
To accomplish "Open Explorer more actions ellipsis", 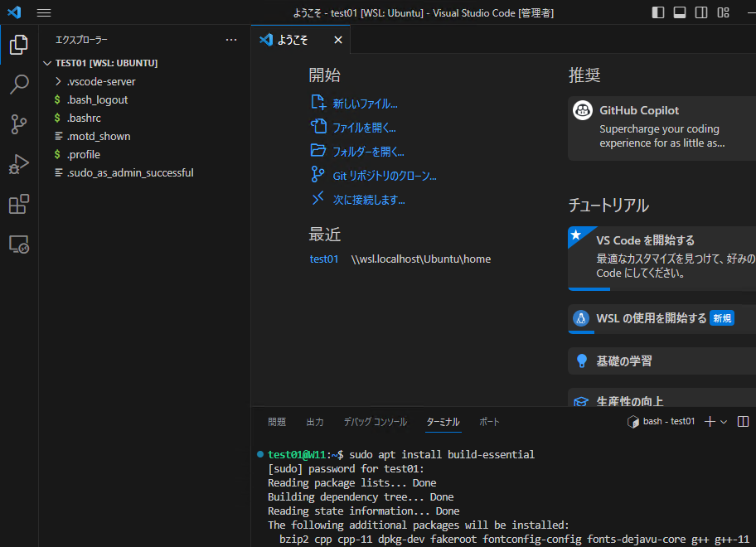I will point(231,40).
